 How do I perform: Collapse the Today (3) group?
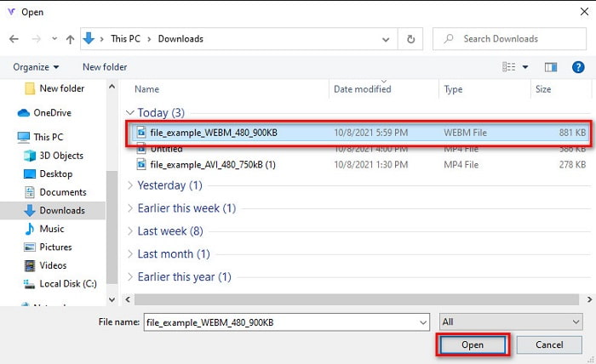click(x=130, y=112)
